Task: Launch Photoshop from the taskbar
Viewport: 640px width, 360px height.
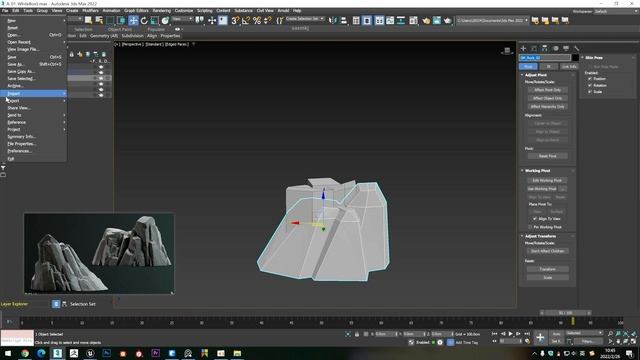Action: click(107, 353)
